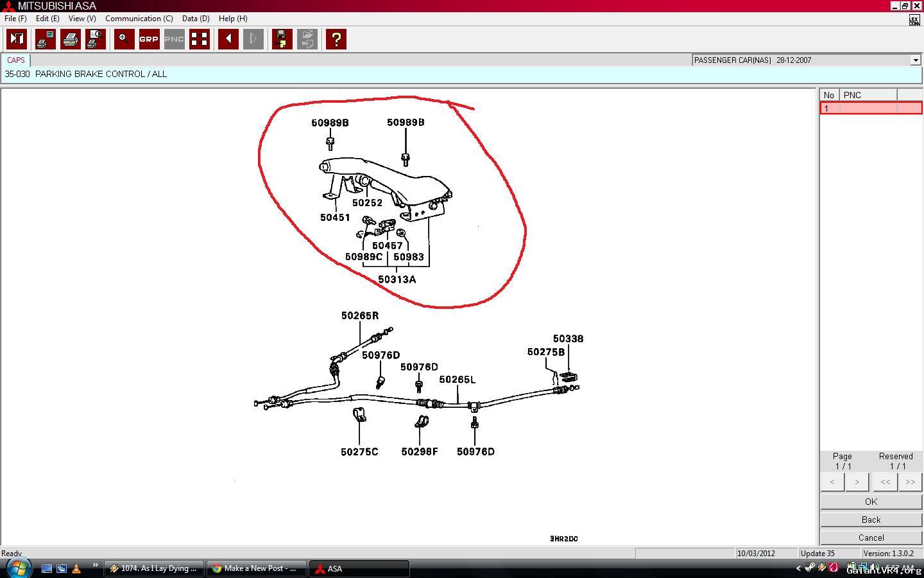Click the Cancel button
The image size is (924, 578).
[x=871, y=538]
